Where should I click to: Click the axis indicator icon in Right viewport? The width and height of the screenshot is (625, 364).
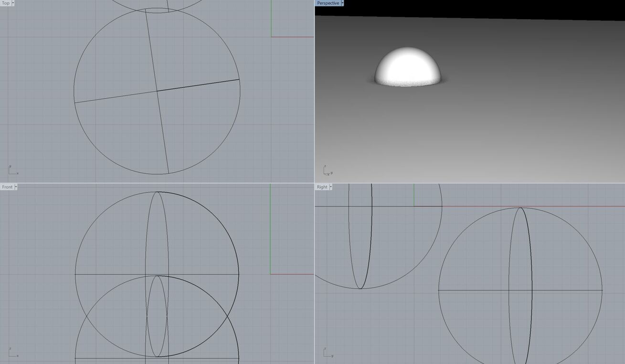pyautogui.click(x=327, y=352)
